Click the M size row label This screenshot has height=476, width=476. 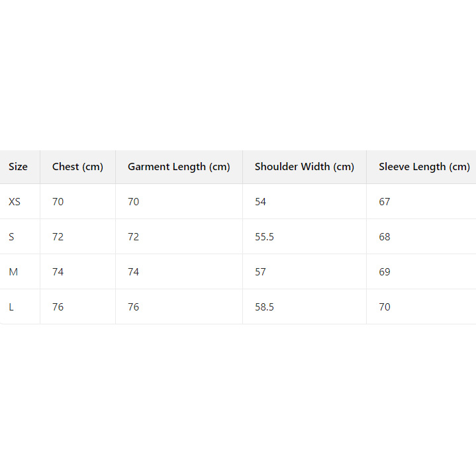[13, 272]
